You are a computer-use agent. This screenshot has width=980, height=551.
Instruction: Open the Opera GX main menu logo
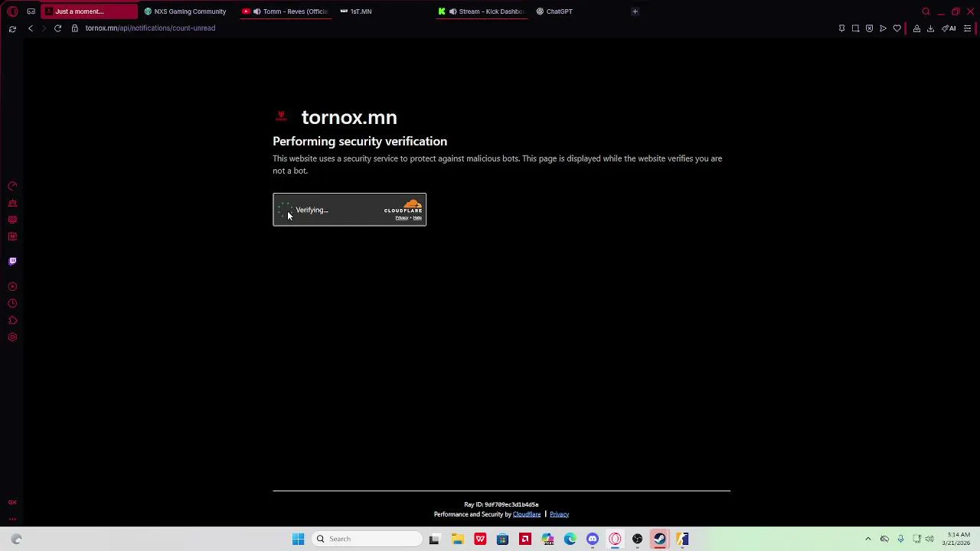[x=12, y=11]
